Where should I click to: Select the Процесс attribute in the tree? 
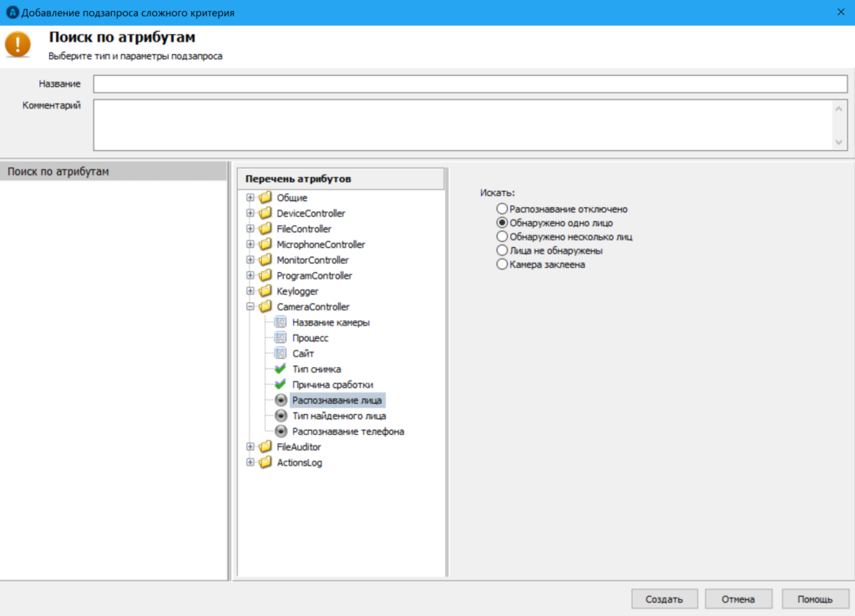(x=310, y=338)
